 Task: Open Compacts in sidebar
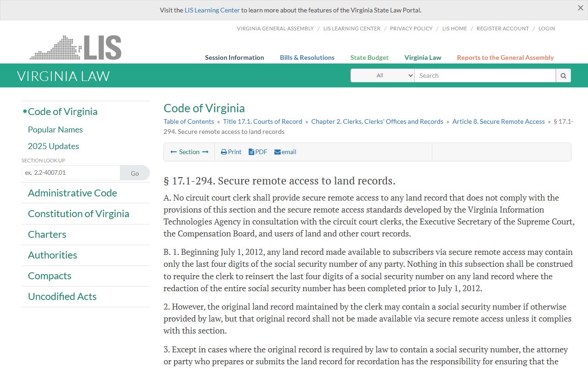50,276
